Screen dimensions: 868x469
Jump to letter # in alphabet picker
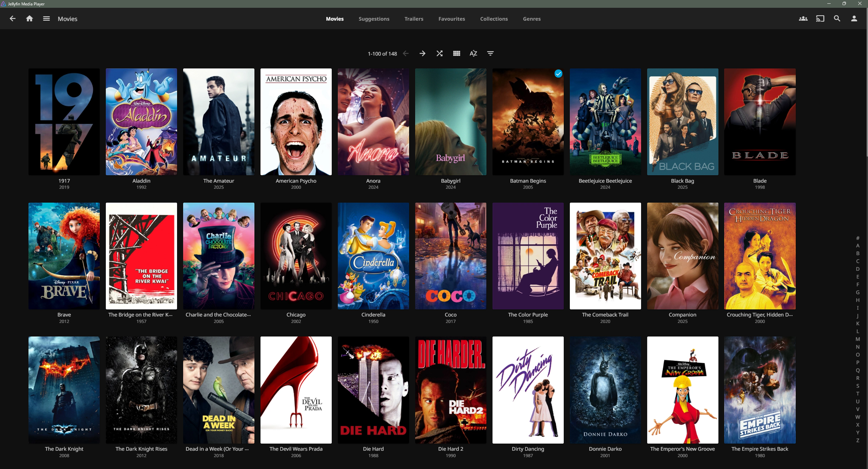857,238
